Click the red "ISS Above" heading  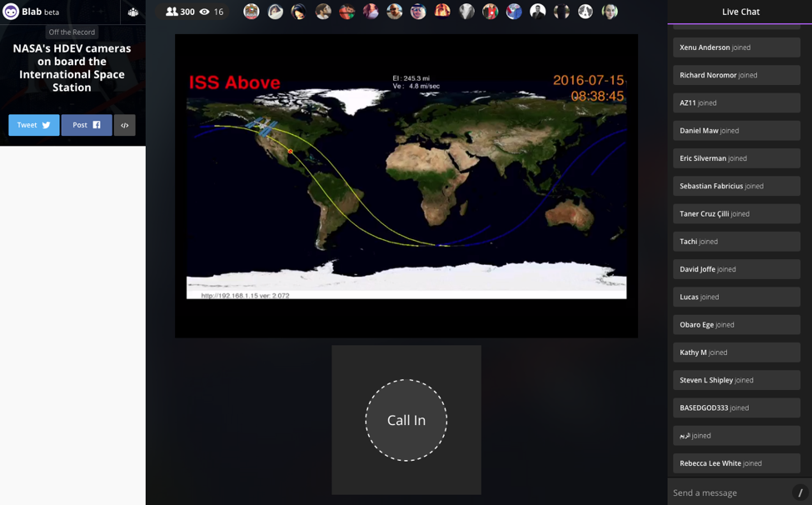pos(235,82)
